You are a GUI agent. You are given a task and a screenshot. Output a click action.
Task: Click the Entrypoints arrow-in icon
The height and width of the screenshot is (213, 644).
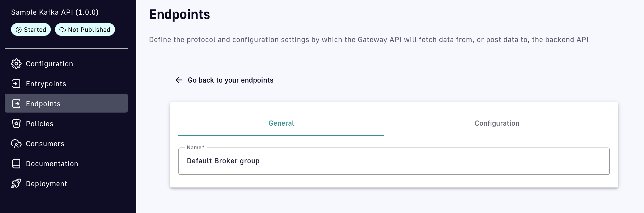click(x=16, y=84)
